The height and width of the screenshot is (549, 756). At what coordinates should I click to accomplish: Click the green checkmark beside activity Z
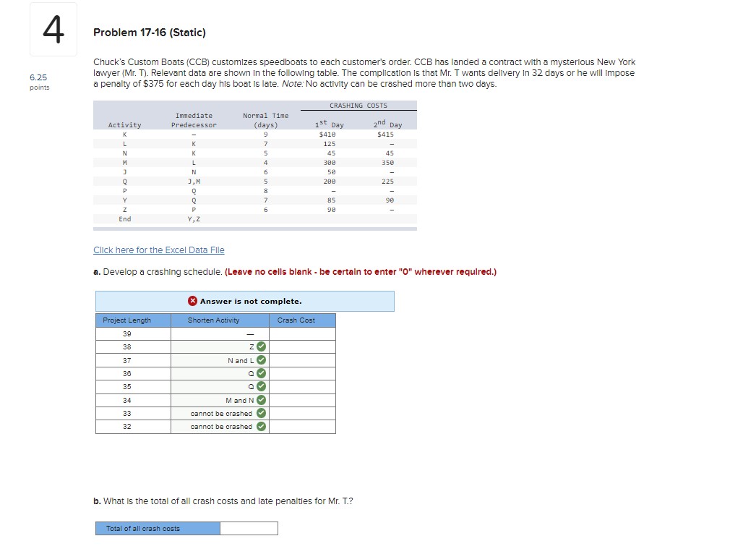coord(260,347)
